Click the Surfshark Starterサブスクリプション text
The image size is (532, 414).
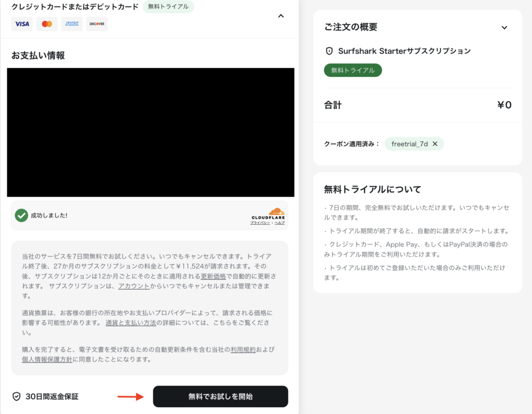pos(404,51)
